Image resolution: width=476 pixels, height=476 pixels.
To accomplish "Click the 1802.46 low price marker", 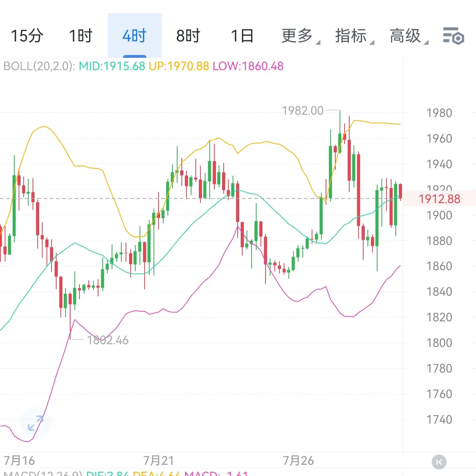I will click(x=108, y=340).
